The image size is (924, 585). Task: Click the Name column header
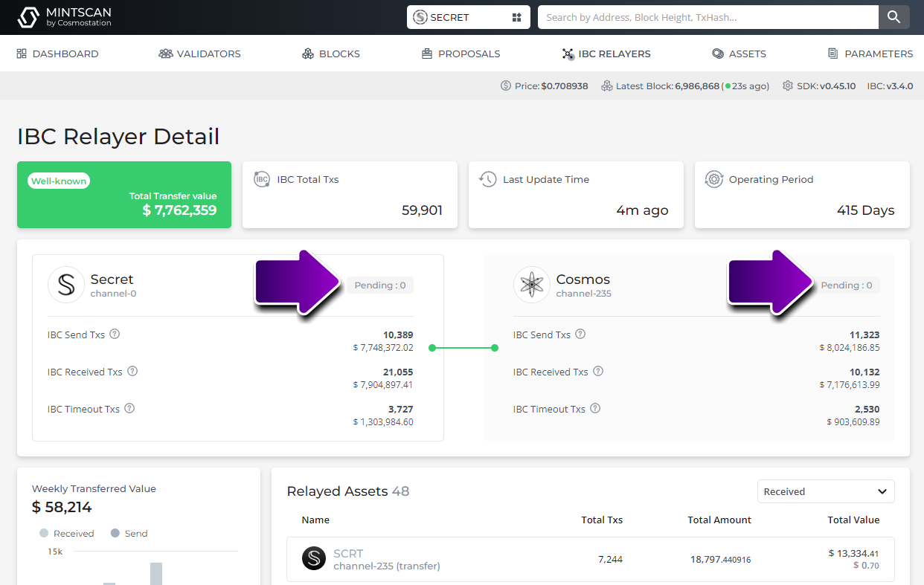[x=315, y=520]
